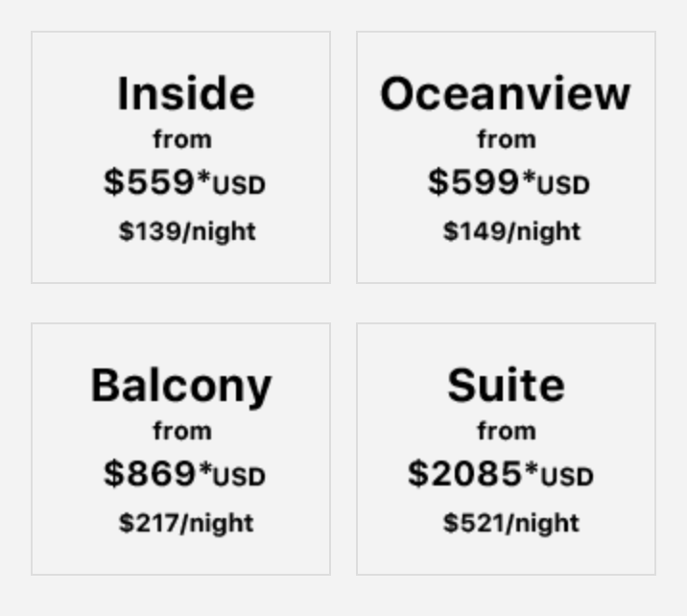Select the Inside cabin card
The height and width of the screenshot is (616, 687).
coord(180,157)
